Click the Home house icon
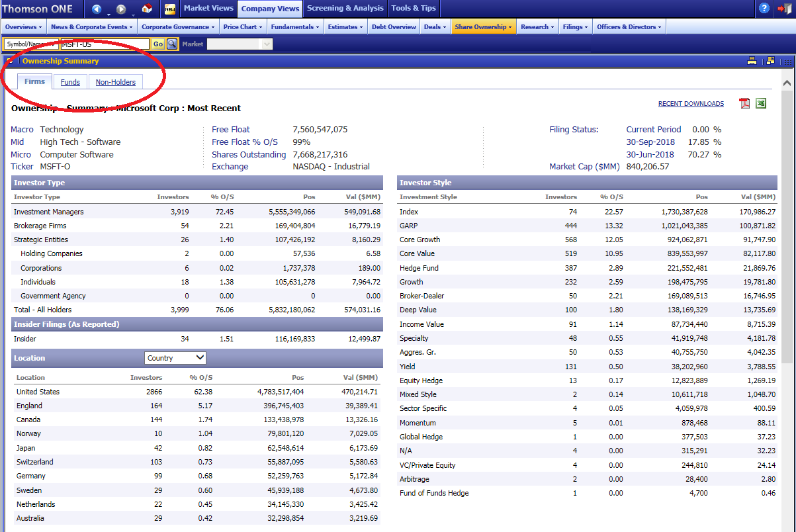Viewport: 796px width, 532px height. (x=147, y=9)
